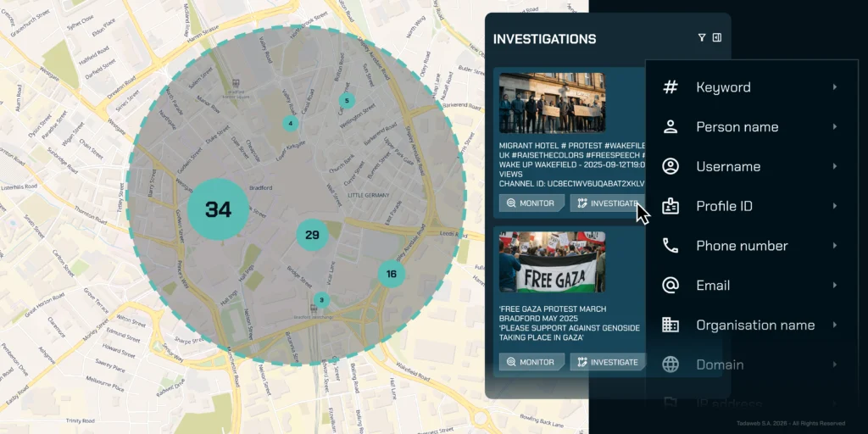This screenshot has height=434, width=868.
Task: Click the Phone number handset icon
Action: coord(670,246)
